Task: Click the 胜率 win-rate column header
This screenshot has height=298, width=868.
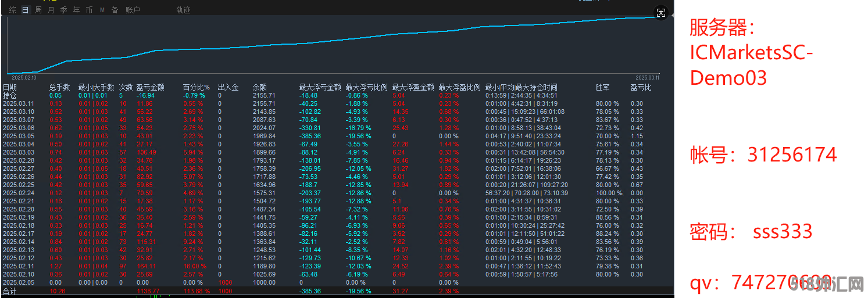Action: [602, 87]
